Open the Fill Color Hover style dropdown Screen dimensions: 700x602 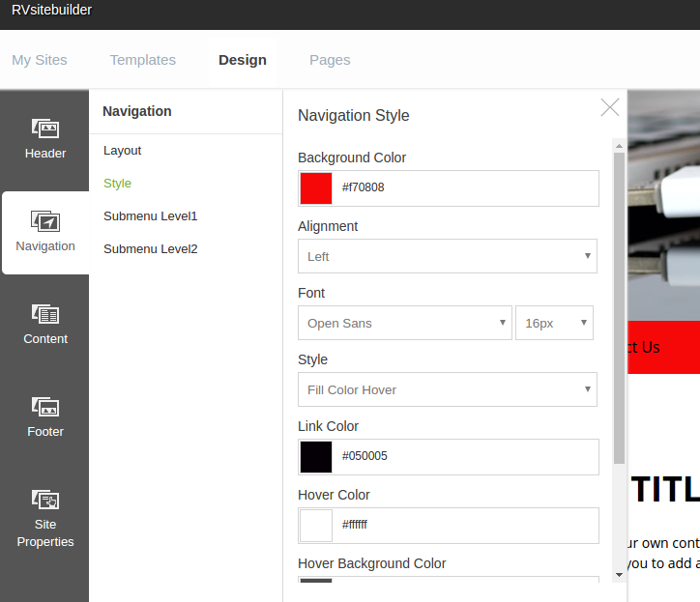(447, 389)
